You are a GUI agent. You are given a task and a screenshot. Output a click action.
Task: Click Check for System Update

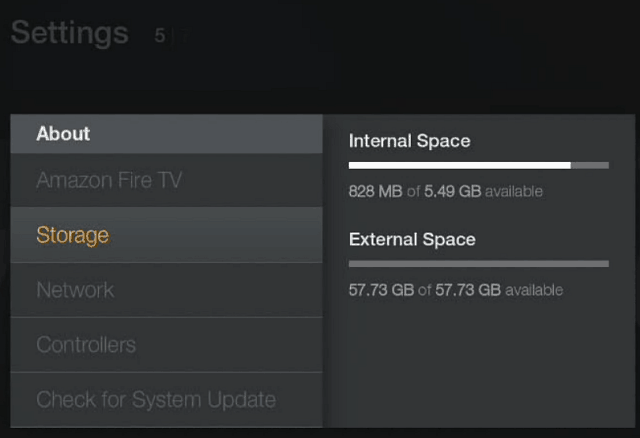[167, 400]
